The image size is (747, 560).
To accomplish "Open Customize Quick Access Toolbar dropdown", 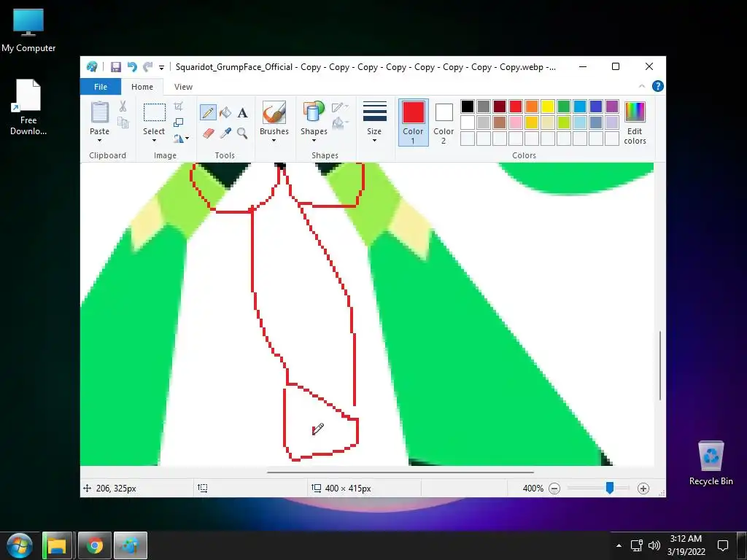I will pos(161,68).
